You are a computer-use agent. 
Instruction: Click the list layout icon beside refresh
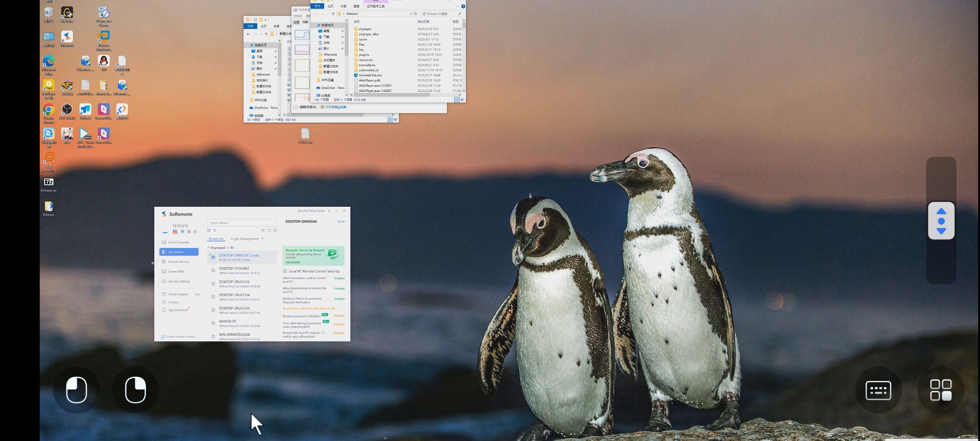(x=263, y=230)
